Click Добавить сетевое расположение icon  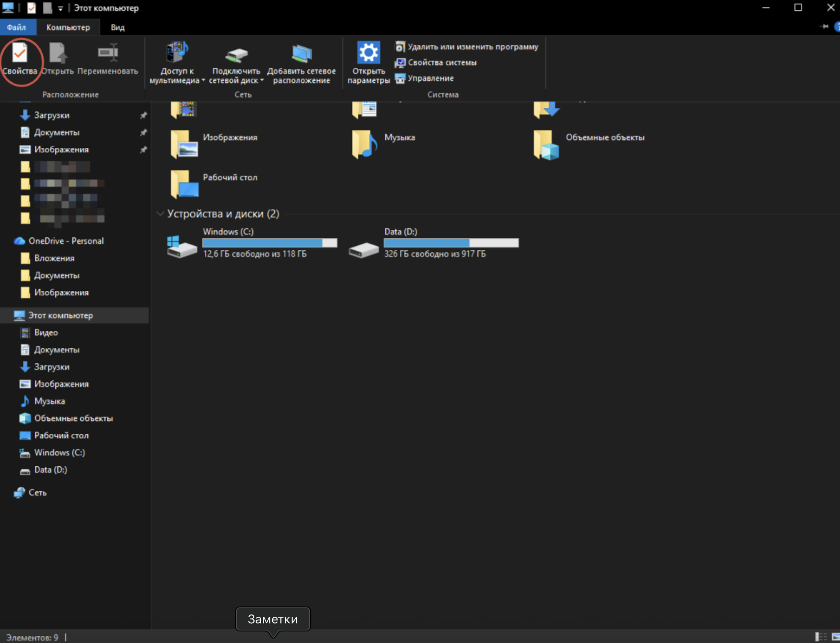302,54
